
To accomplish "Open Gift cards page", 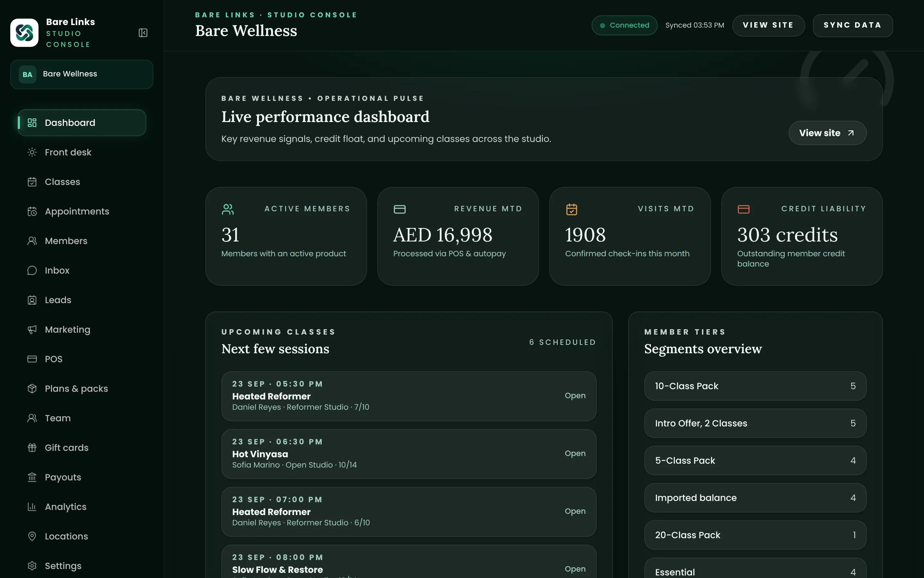I will (x=82, y=448).
